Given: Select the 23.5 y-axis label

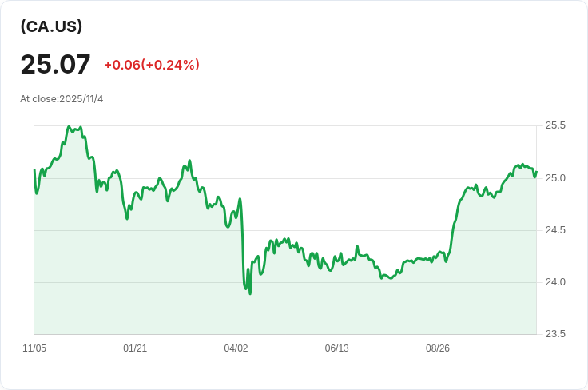Looking at the screenshot, I should [x=555, y=334].
